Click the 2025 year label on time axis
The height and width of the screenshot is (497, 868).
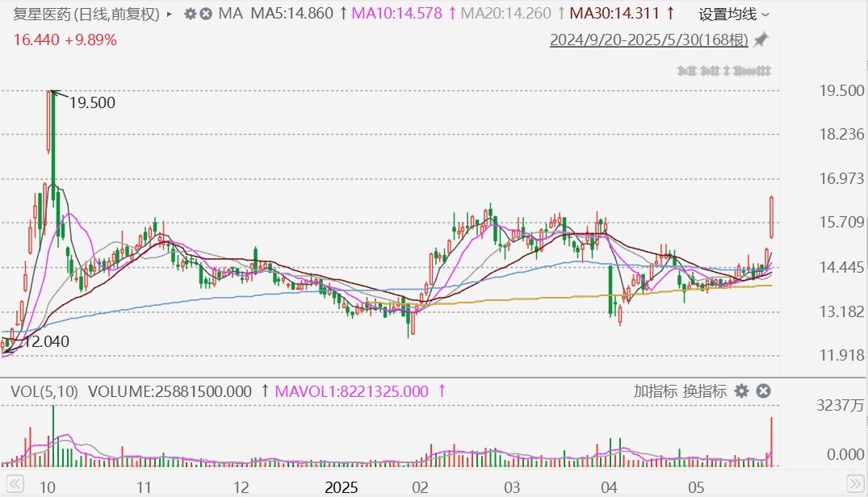tap(341, 487)
